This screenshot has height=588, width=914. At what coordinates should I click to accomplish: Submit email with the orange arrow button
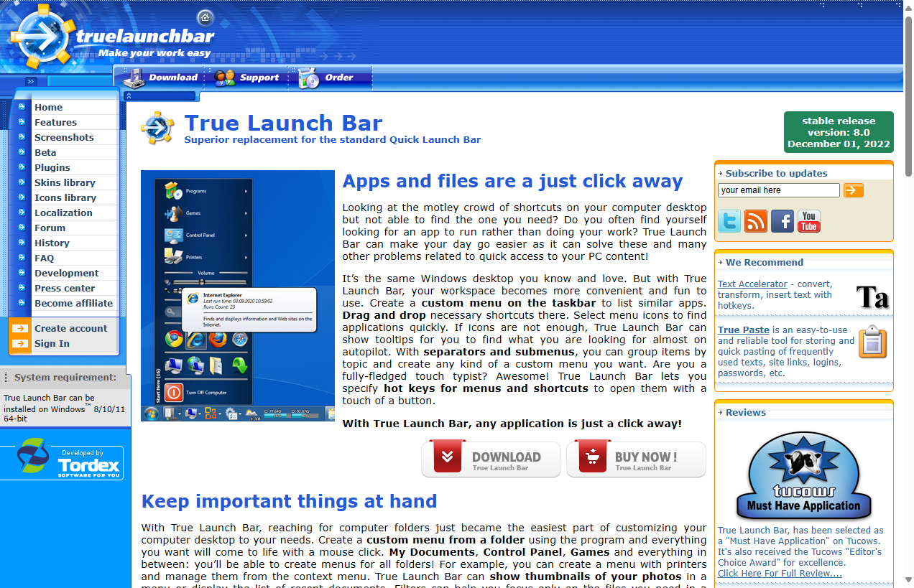(854, 190)
